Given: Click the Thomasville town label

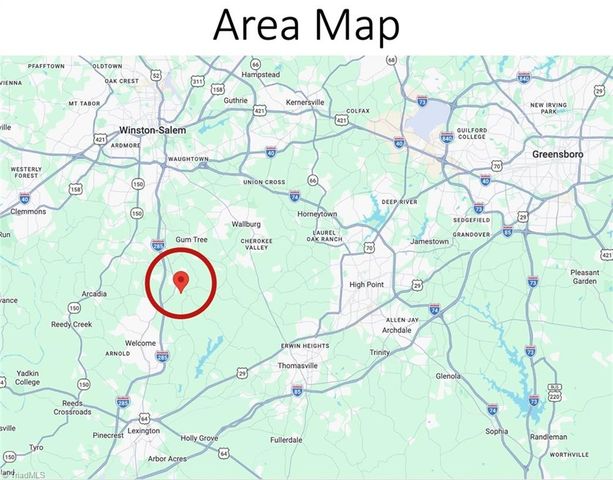Looking at the screenshot, I should (298, 366).
